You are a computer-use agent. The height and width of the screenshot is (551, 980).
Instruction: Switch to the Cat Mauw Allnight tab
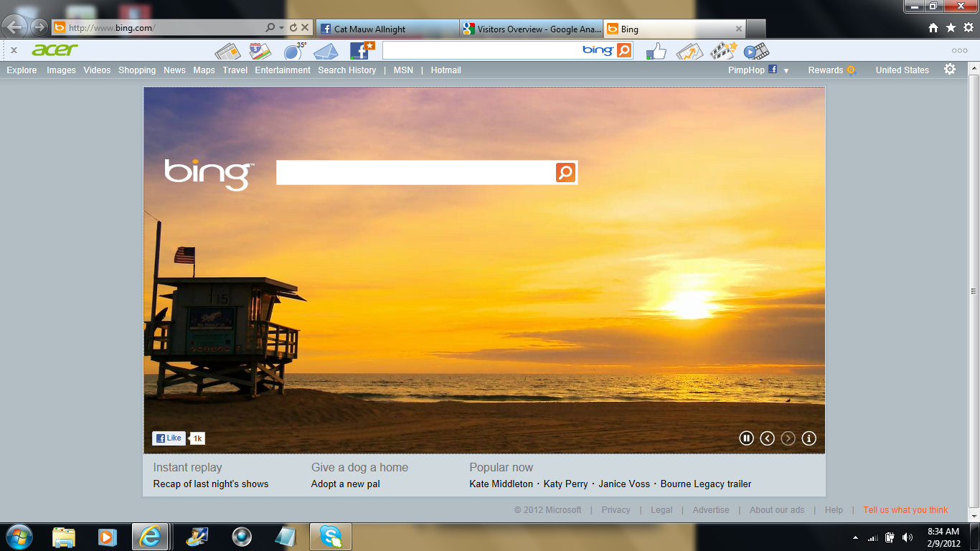(386, 29)
